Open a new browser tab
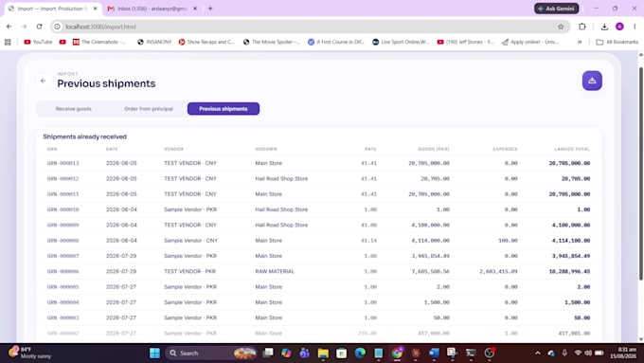 (x=210, y=9)
